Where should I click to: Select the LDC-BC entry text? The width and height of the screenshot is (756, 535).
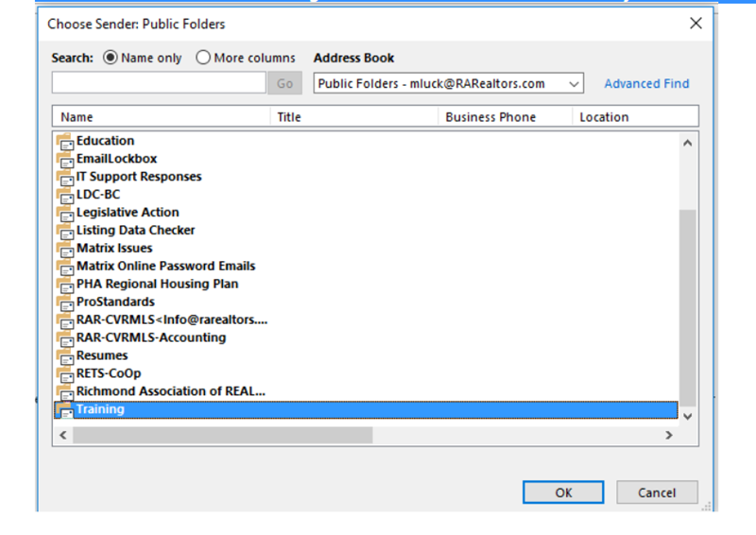pos(98,195)
